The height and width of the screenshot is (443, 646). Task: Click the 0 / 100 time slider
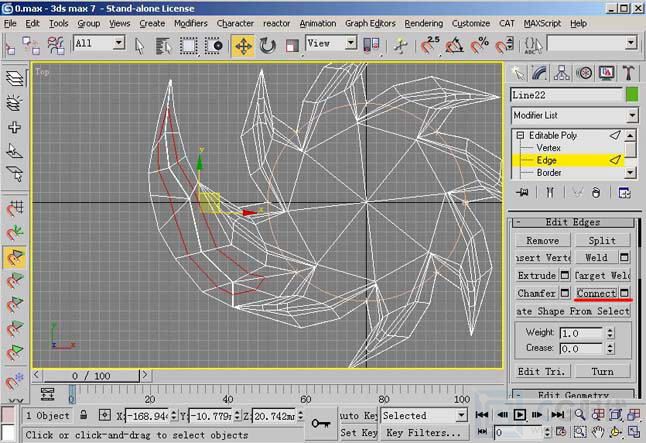(91, 376)
